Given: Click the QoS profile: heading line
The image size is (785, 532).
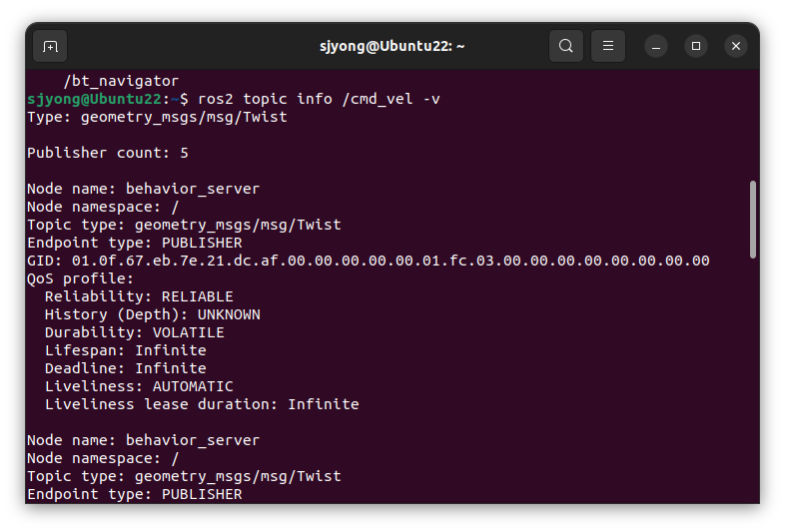Looking at the screenshot, I should point(81,278).
